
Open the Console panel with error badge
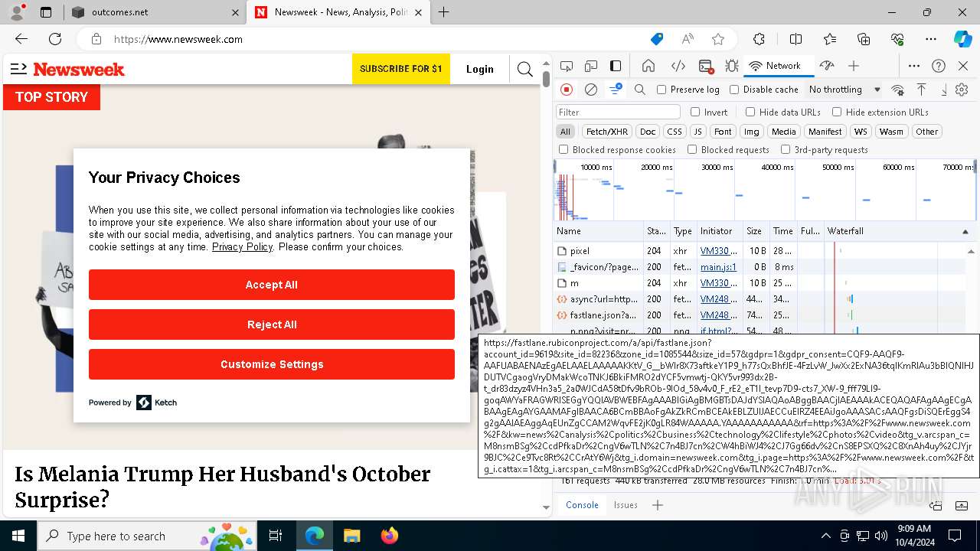(x=706, y=66)
